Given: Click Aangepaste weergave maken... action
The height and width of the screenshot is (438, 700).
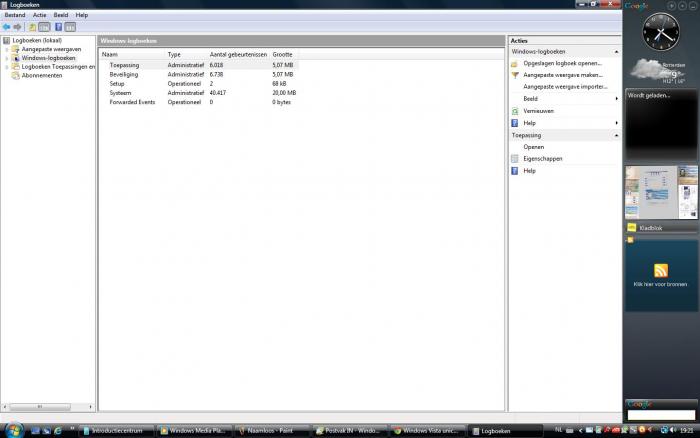Looking at the screenshot, I should pos(563,75).
